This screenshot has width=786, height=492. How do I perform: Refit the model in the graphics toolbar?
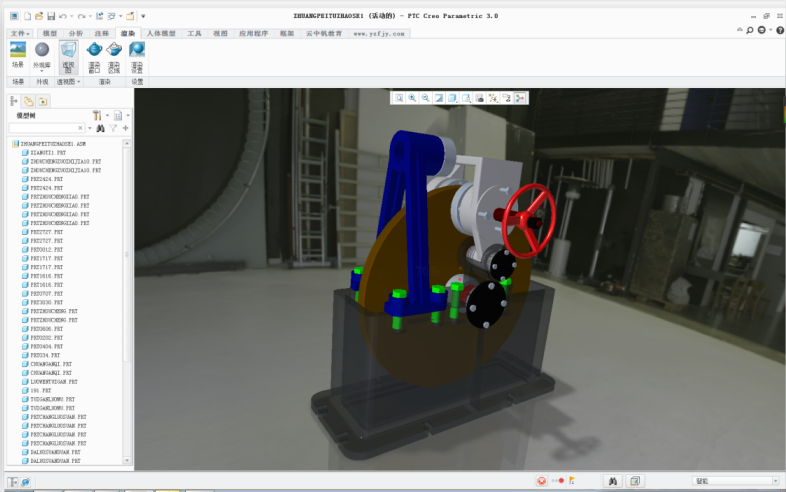[x=399, y=98]
